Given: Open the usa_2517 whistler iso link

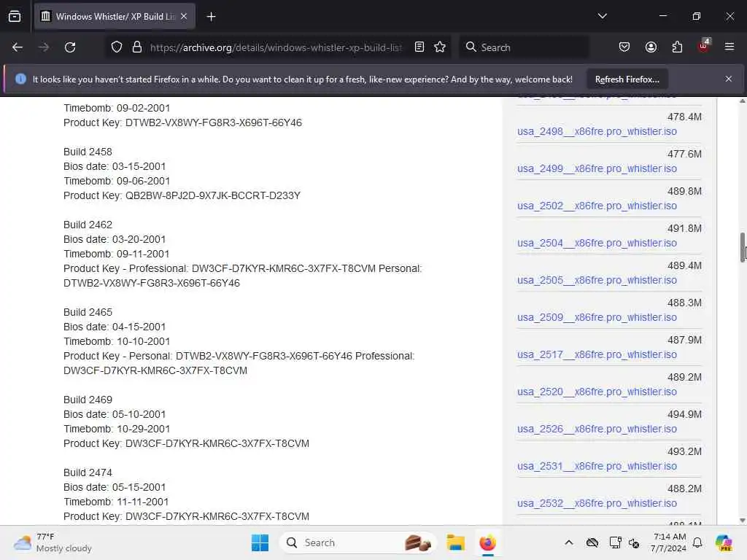Looking at the screenshot, I should [597, 354].
